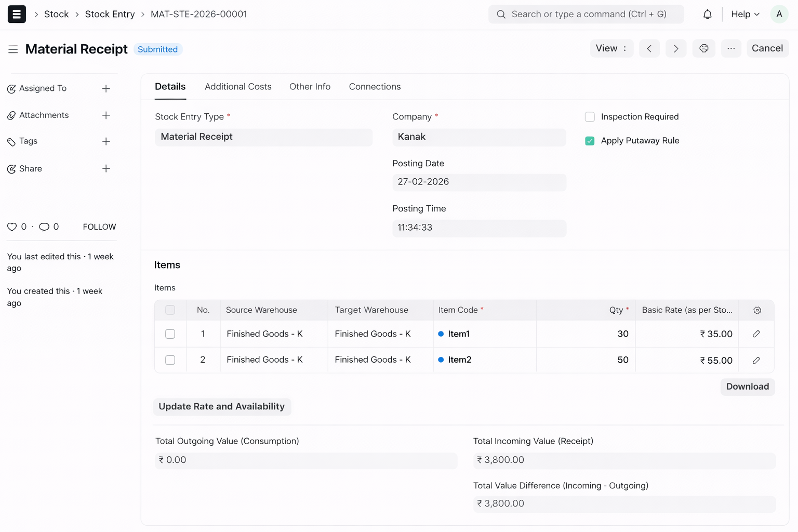Open the user avatar A menu
Screen dimensions: 798x532
[x=779, y=14]
